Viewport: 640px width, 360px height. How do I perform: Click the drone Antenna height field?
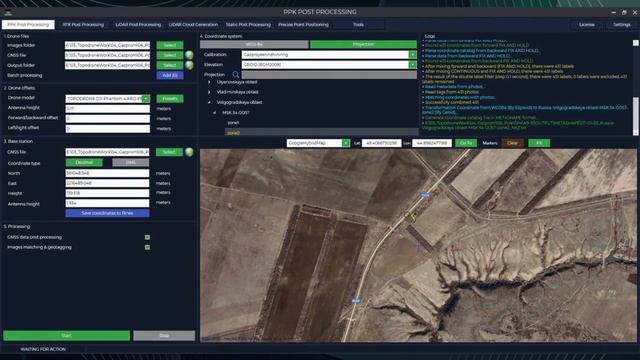[108, 109]
